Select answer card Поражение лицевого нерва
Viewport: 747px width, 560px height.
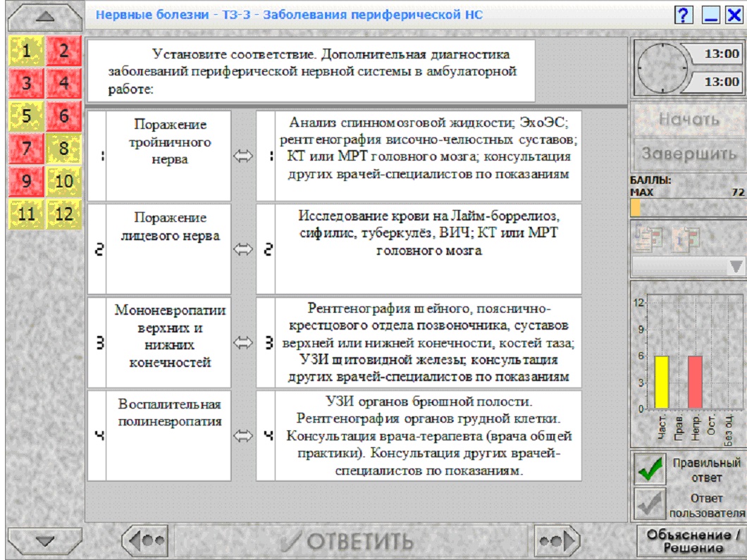[159, 249]
